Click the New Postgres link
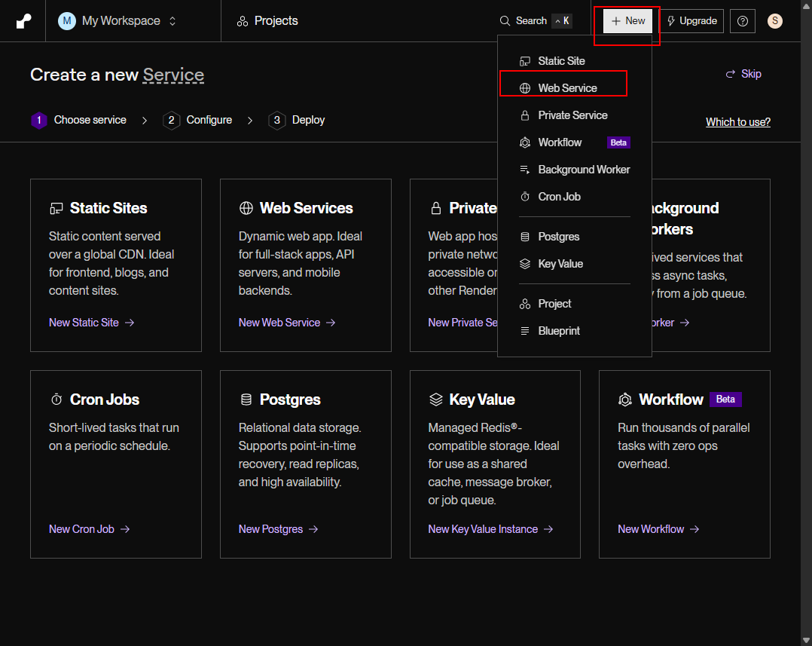This screenshot has height=646, width=812. coord(278,529)
